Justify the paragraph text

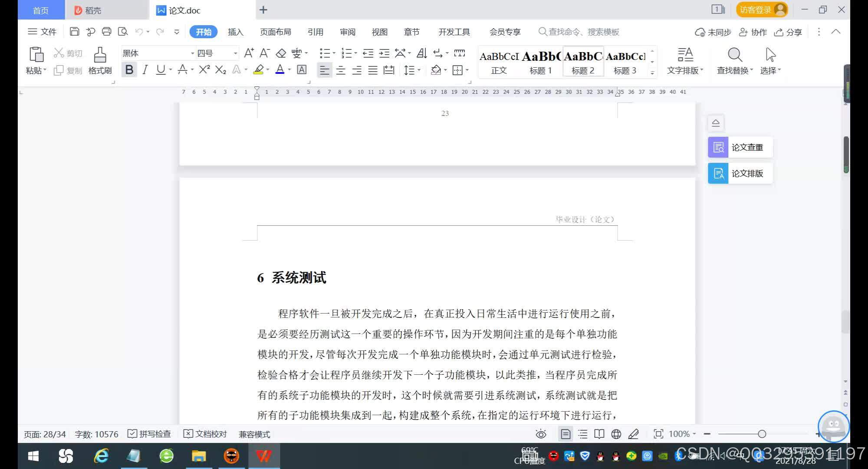[373, 70]
